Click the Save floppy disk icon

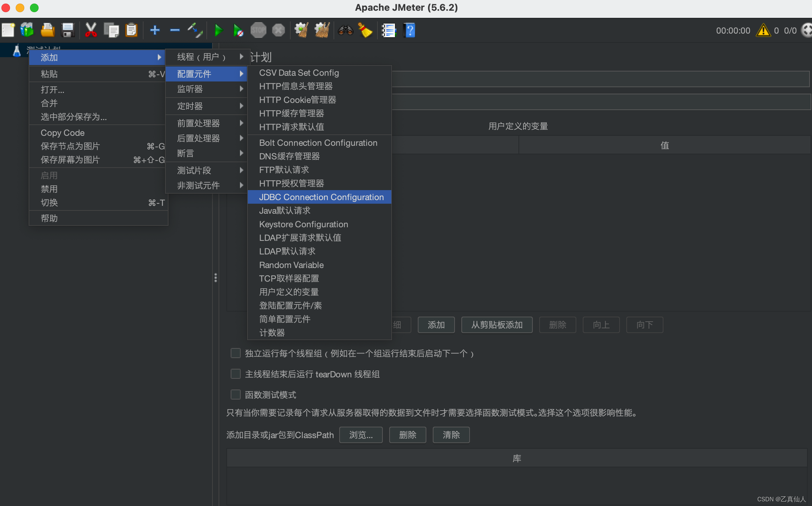click(67, 30)
